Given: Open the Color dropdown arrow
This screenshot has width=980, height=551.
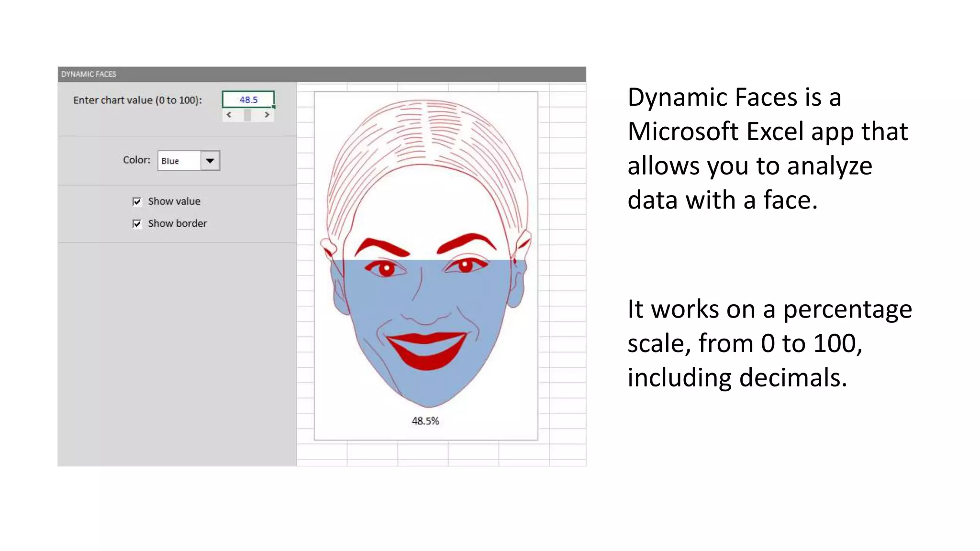Looking at the screenshot, I should pos(210,161).
